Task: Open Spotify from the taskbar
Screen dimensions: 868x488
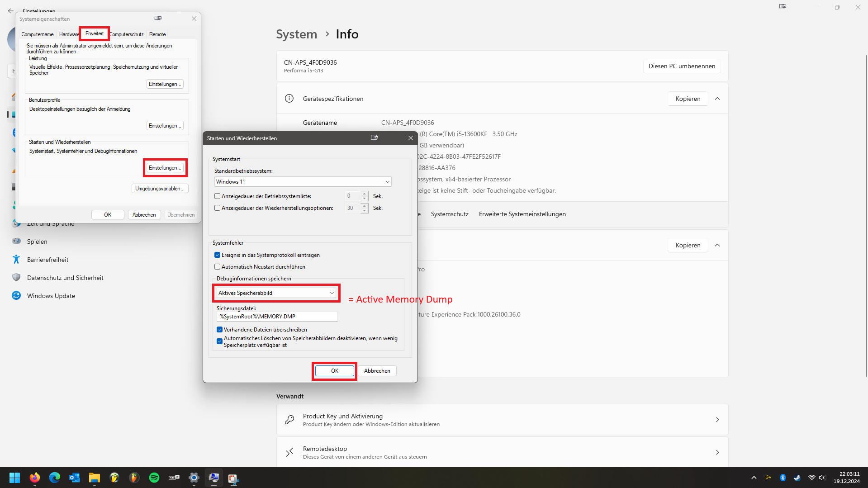Action: pyautogui.click(x=154, y=478)
